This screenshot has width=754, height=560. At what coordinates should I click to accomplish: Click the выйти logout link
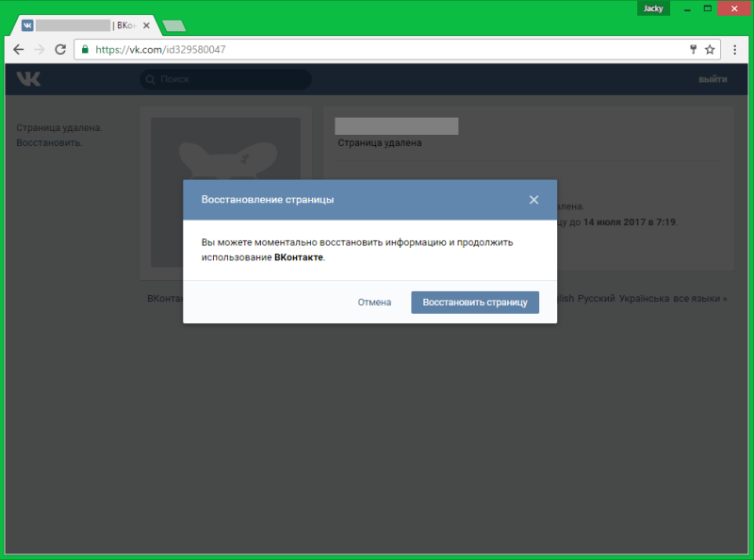tap(713, 79)
